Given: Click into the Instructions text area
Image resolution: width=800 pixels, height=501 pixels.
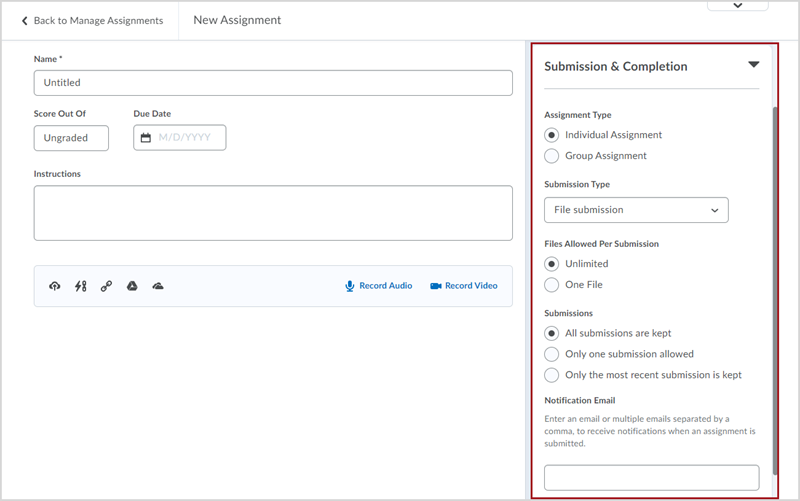Looking at the screenshot, I should click(273, 213).
